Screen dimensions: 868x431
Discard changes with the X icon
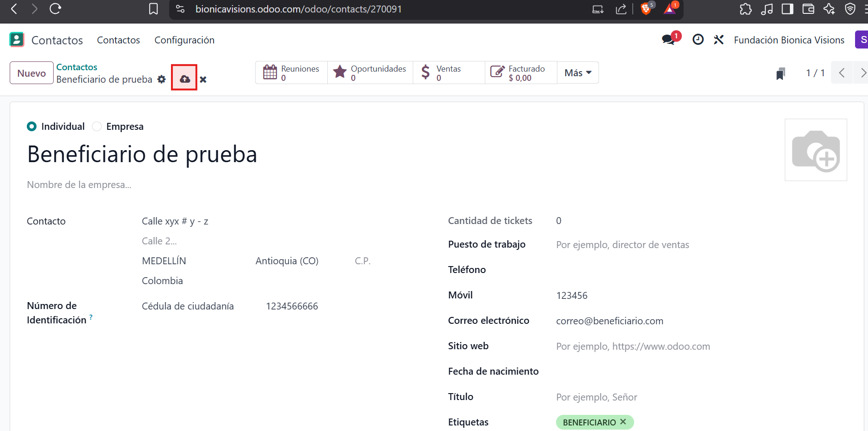click(203, 79)
